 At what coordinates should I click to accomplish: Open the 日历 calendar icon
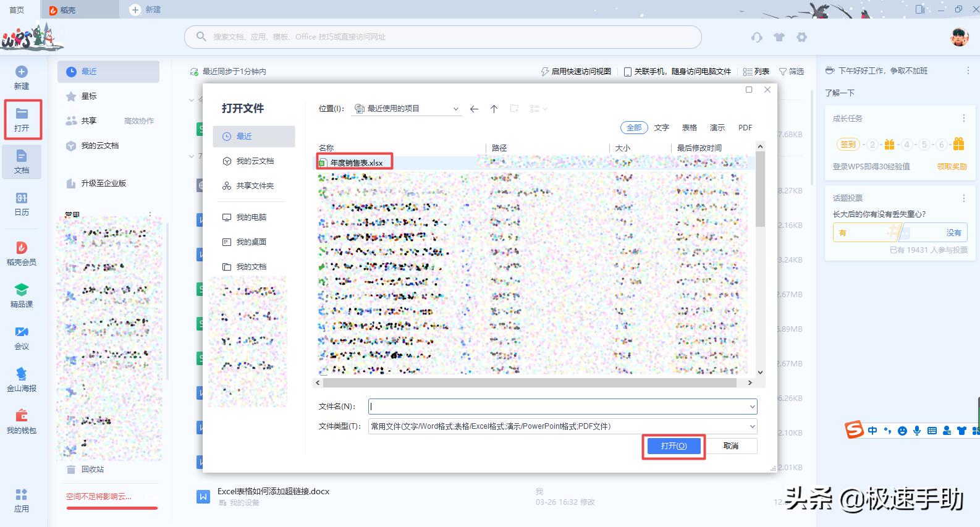22,204
